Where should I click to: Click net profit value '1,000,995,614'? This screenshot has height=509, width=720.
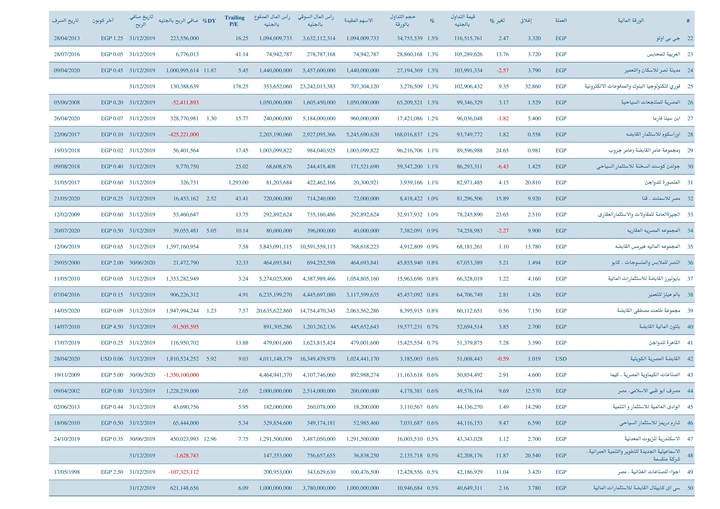coord(182,70)
